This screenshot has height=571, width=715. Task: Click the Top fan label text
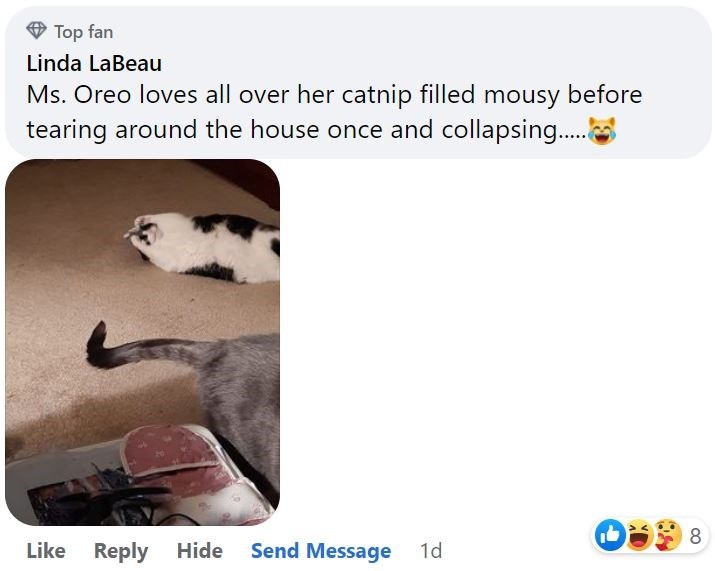pos(84,32)
